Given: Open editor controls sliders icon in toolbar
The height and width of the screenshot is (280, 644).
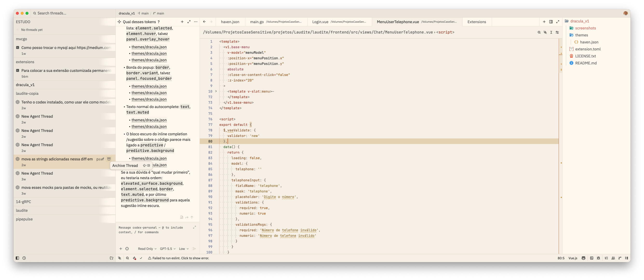Looking at the screenshot, I should click(557, 32).
